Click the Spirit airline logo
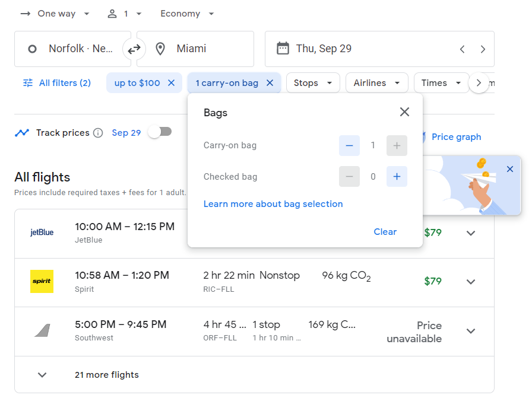Screen dimensions: 532x395 coord(42,281)
